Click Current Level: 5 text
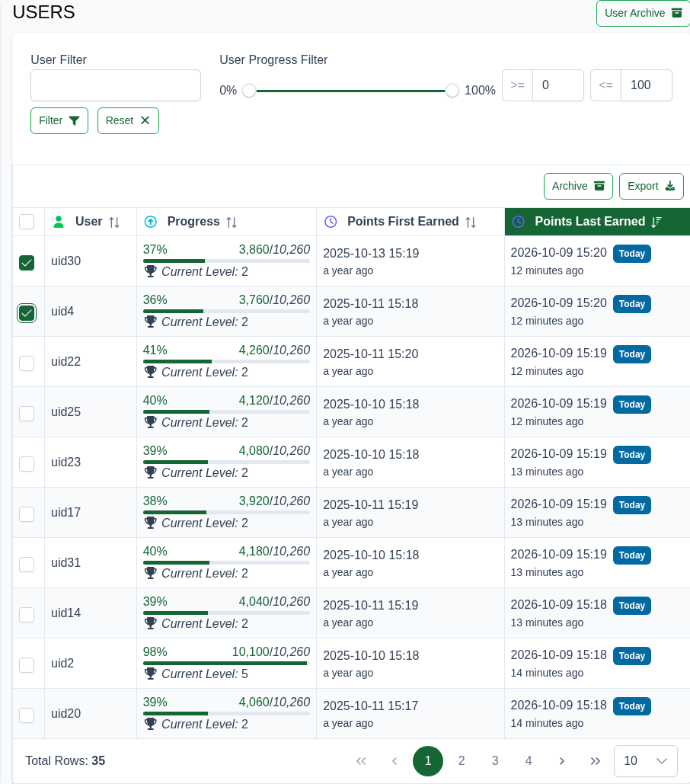 (x=205, y=674)
